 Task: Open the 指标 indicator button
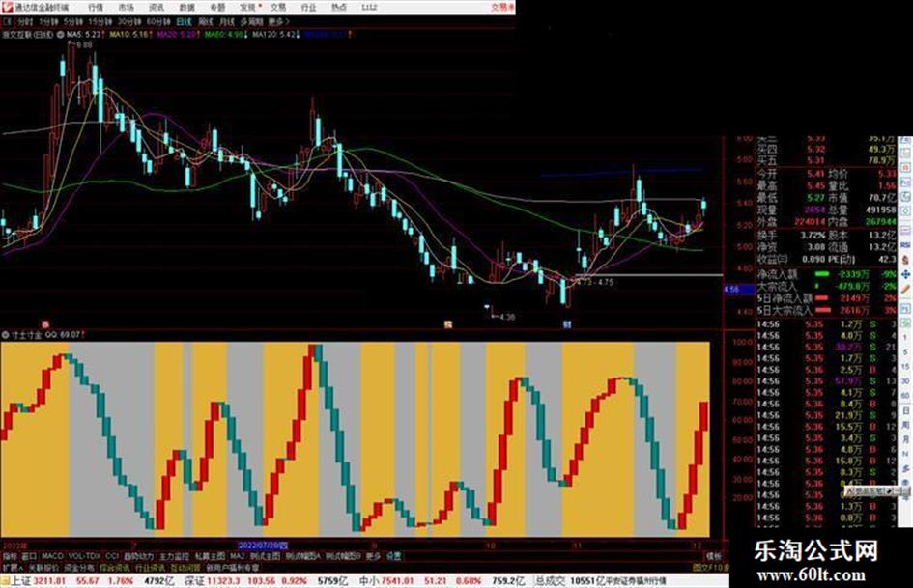click(10, 556)
